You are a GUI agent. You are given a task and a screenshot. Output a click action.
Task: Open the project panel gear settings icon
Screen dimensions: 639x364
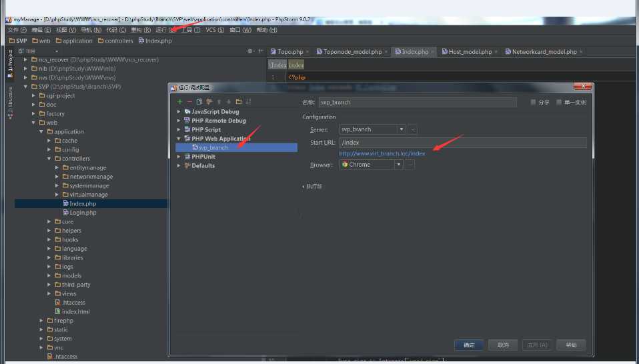tap(250, 51)
